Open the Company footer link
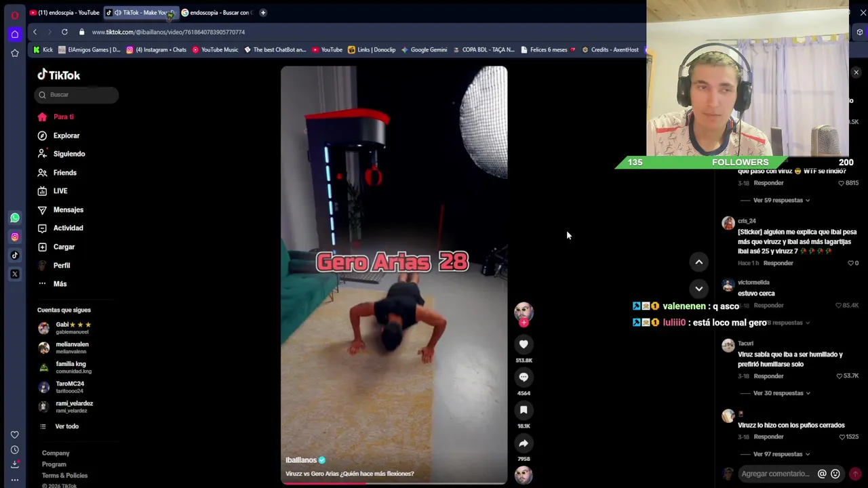Screen dimensions: 868x488 [x=56, y=453]
